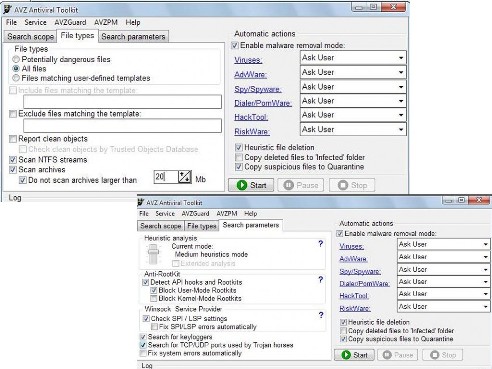Open Dialer/PornWare action dropdown in top window
492x369 pixels.
pos(353,101)
